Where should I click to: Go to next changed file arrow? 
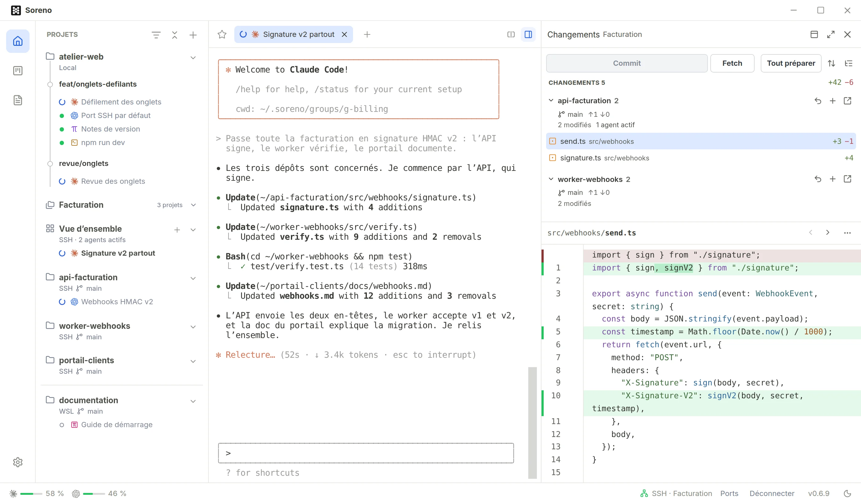click(x=827, y=233)
